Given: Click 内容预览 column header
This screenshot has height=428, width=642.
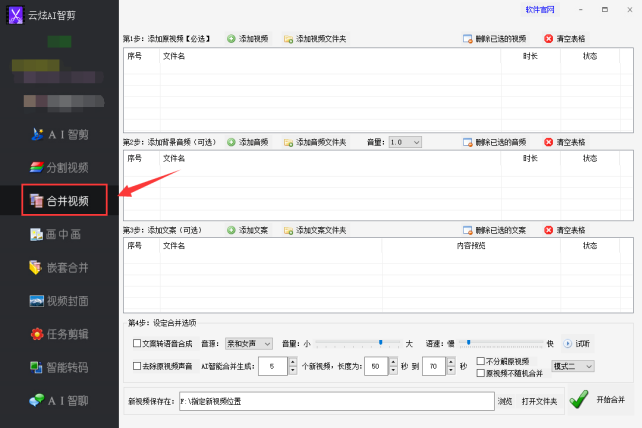Looking at the screenshot, I should click(471, 246).
